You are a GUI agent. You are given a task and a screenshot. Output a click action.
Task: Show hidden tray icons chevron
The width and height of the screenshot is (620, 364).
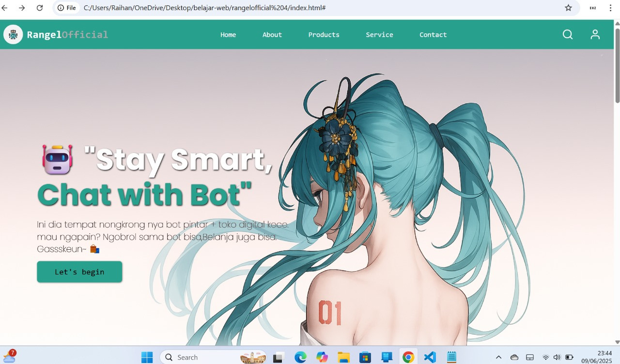pyautogui.click(x=498, y=357)
